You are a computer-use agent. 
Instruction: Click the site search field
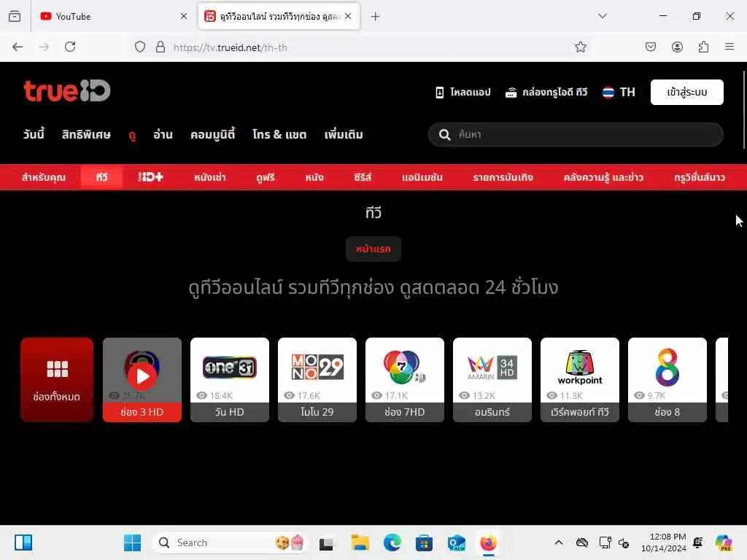coord(576,134)
